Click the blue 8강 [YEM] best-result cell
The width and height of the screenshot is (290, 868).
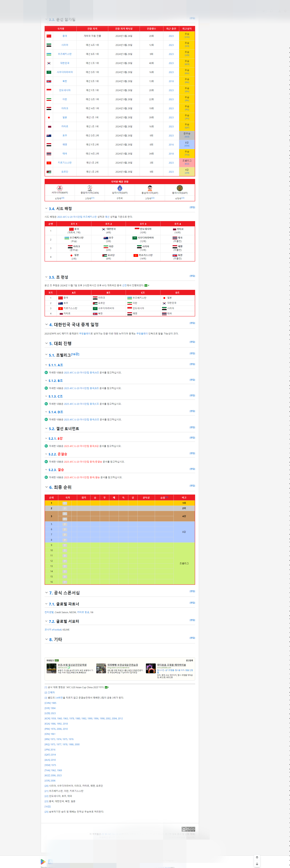(187, 145)
